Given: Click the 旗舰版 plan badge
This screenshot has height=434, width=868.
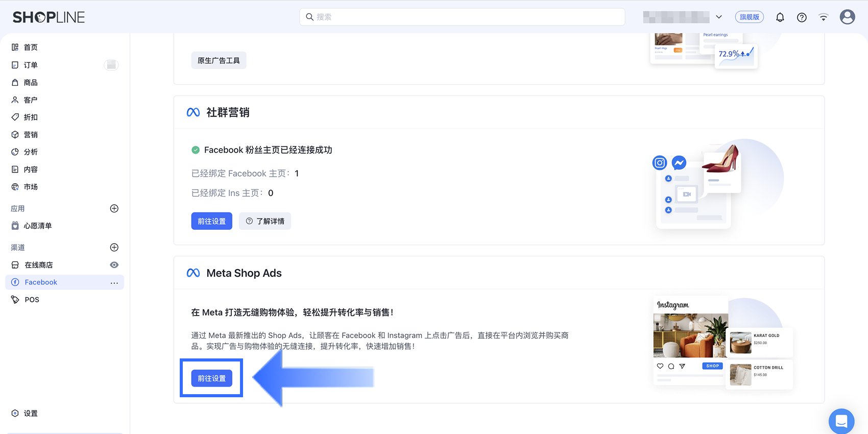Looking at the screenshot, I should click(x=750, y=17).
